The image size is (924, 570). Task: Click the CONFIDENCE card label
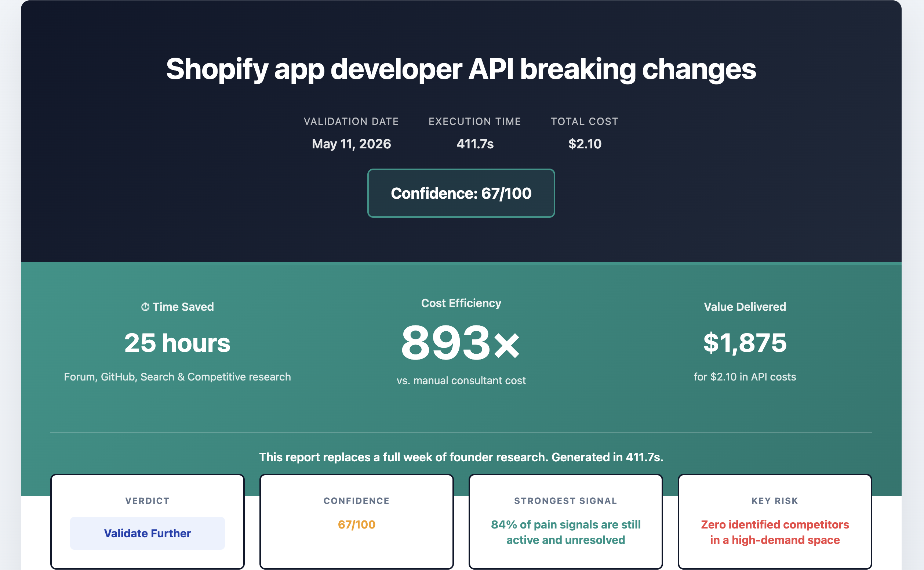(356, 501)
